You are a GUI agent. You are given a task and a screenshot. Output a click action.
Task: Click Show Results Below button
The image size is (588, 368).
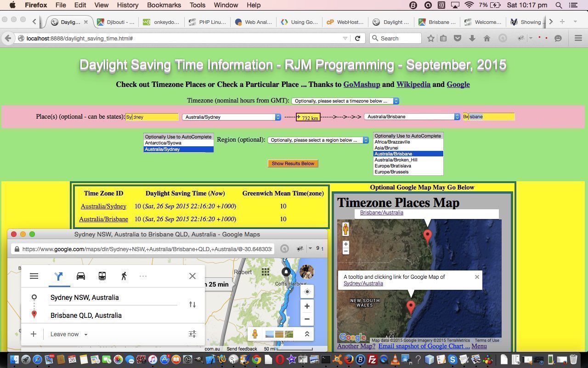293,163
